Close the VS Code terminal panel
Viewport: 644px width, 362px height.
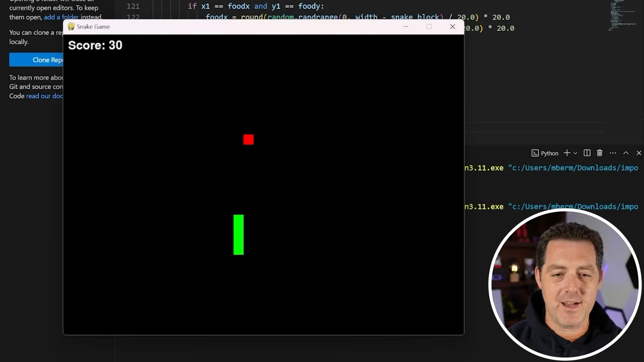[x=639, y=153]
